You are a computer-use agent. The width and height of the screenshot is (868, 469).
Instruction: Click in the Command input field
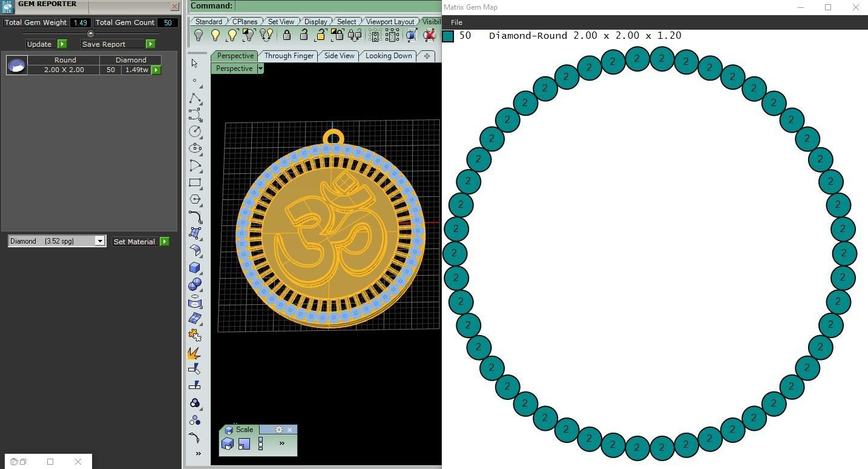338,5
